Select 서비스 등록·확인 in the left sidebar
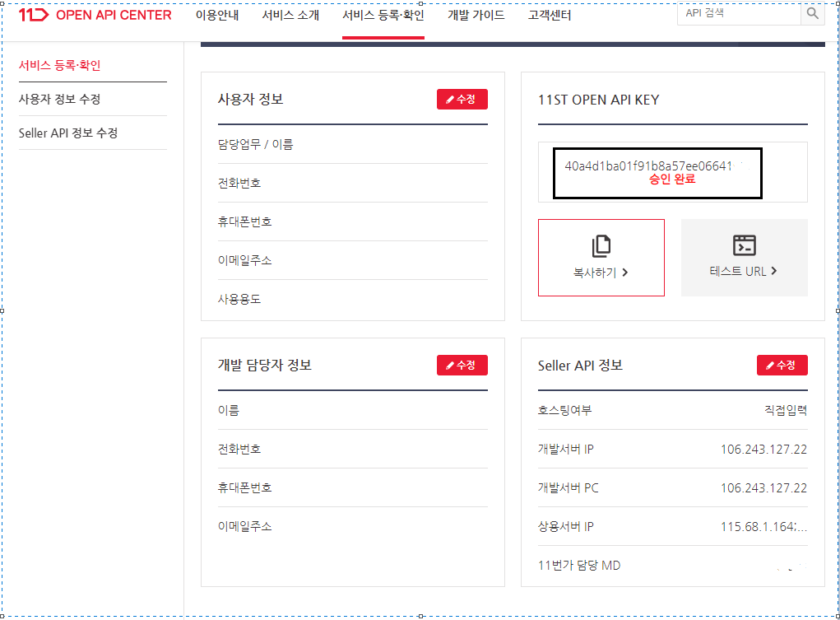Image resolution: width=840 pixels, height=620 pixels. [59, 65]
